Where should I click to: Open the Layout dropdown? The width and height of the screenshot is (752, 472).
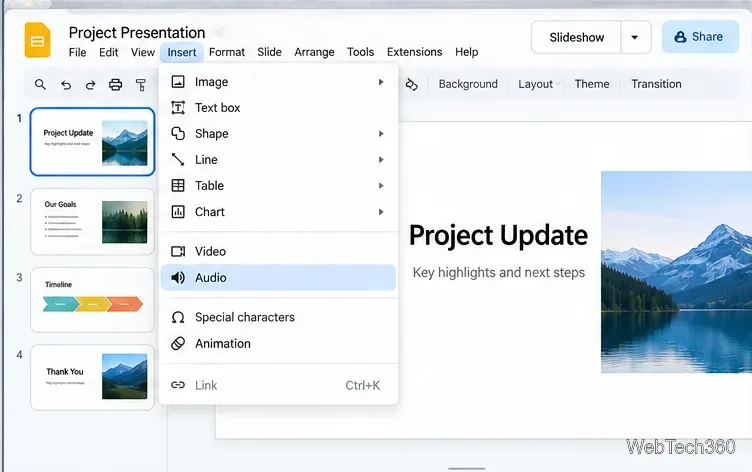coord(539,84)
